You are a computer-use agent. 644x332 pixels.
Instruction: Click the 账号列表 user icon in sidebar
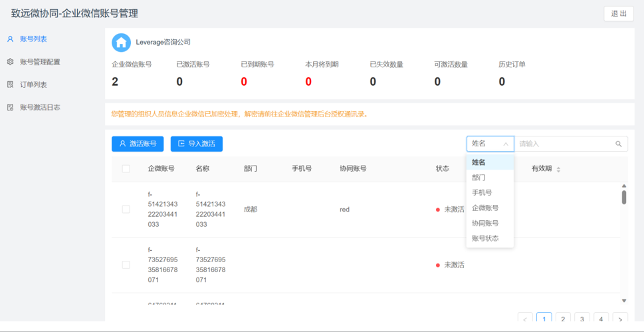point(10,39)
